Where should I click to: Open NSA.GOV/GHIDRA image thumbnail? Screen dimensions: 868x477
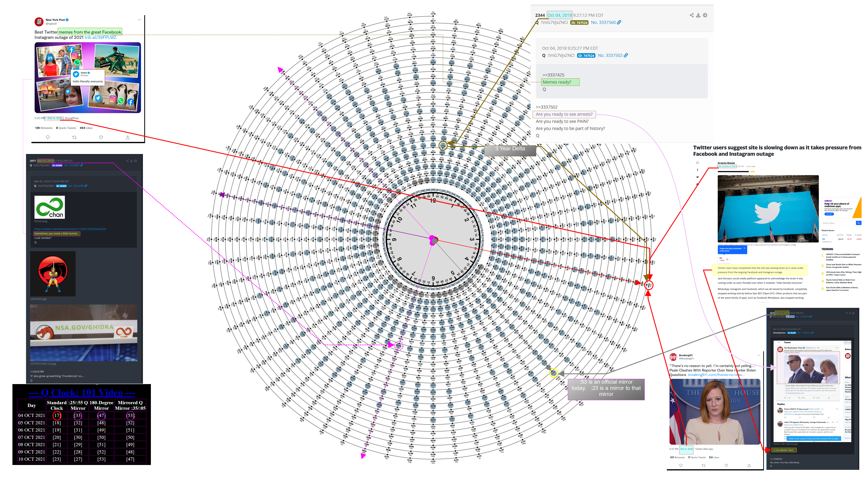[83, 333]
